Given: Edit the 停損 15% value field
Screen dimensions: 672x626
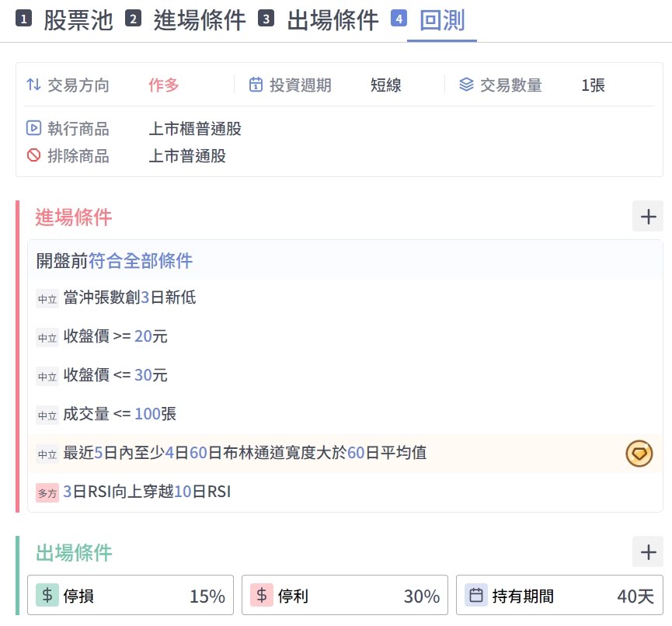Looking at the screenshot, I should (207, 596).
